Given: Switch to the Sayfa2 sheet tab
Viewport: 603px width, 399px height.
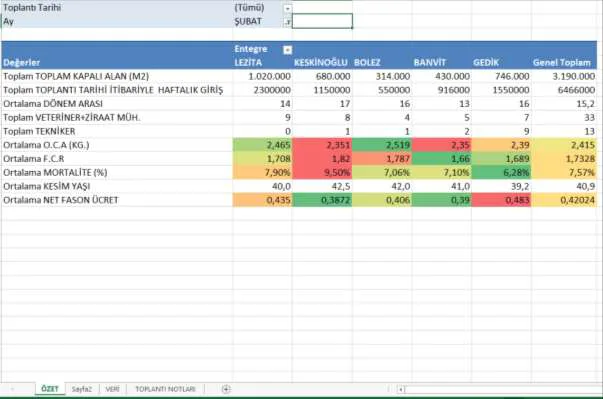Looking at the screenshot, I should click(x=82, y=389).
